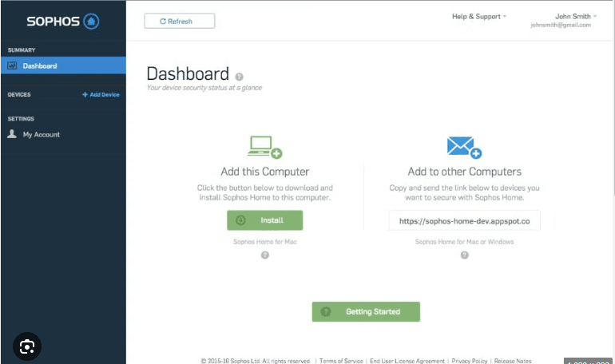Click the My Account person icon
This screenshot has width=615, height=364.
tap(12, 134)
